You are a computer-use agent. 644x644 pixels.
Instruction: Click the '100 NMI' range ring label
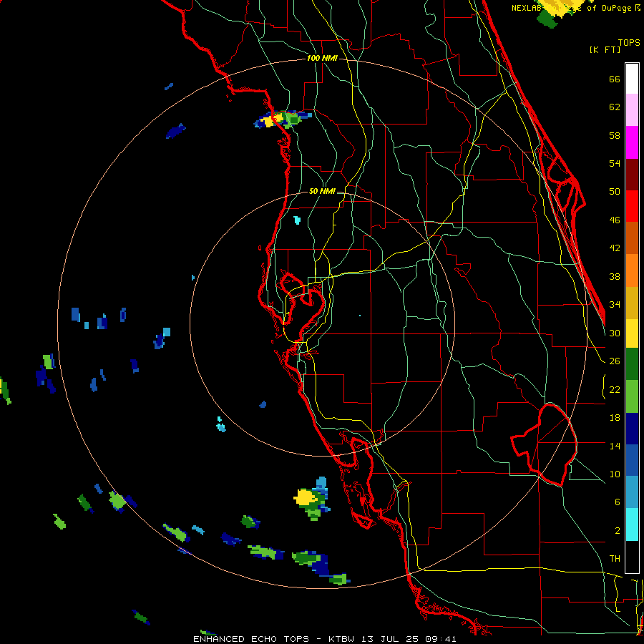point(322,59)
